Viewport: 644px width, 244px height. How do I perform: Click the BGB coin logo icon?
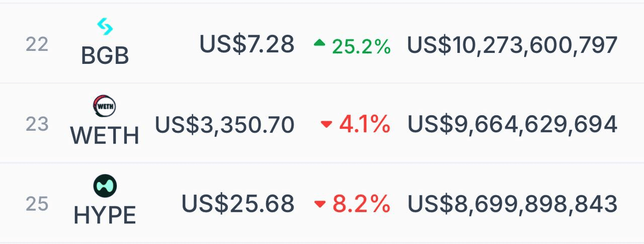(105, 27)
